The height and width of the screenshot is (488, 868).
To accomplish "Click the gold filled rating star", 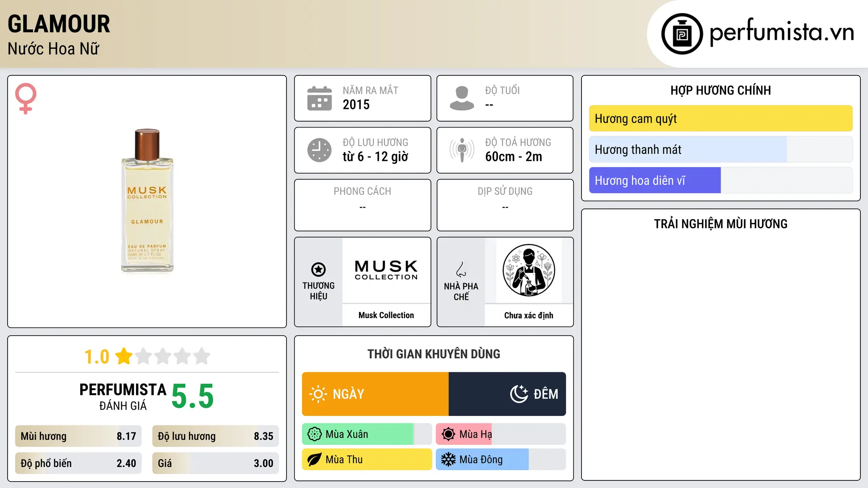I will pos(124,356).
